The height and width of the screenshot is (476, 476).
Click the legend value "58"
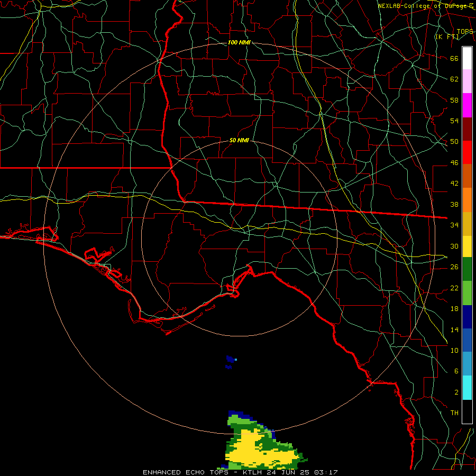point(454,100)
